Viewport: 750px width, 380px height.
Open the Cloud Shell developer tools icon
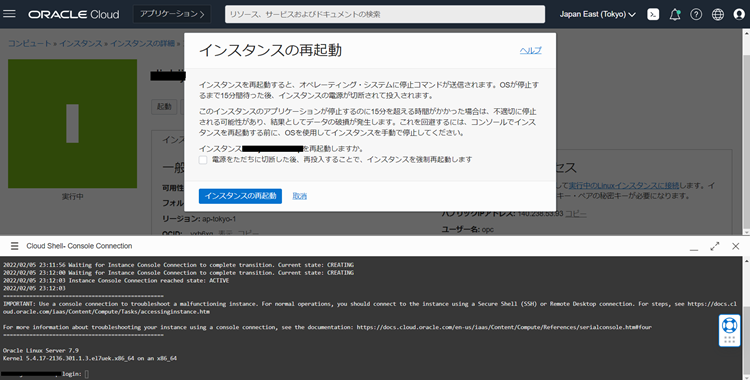[x=653, y=14]
